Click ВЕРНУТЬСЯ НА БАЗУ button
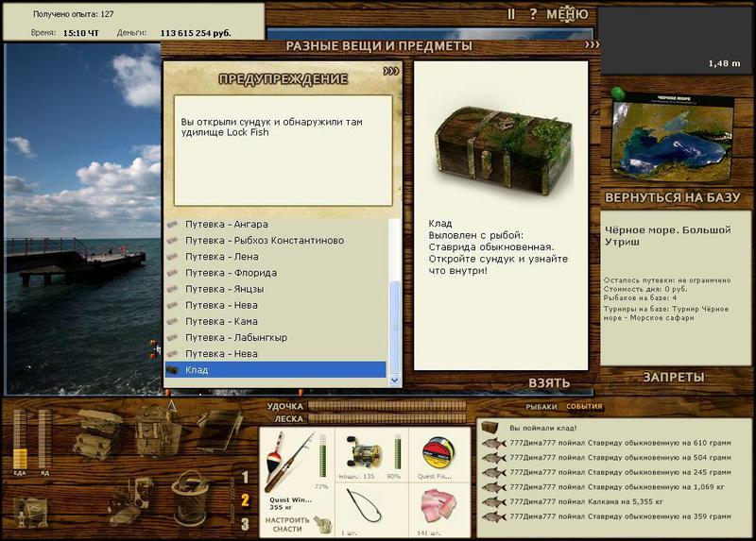Image resolution: width=756 pixels, height=541 pixels. 673,197
